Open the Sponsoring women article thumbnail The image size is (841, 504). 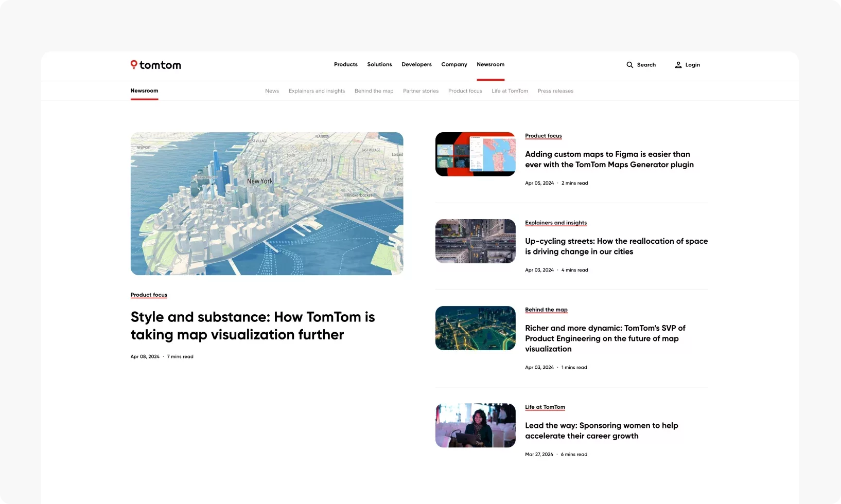coord(475,425)
